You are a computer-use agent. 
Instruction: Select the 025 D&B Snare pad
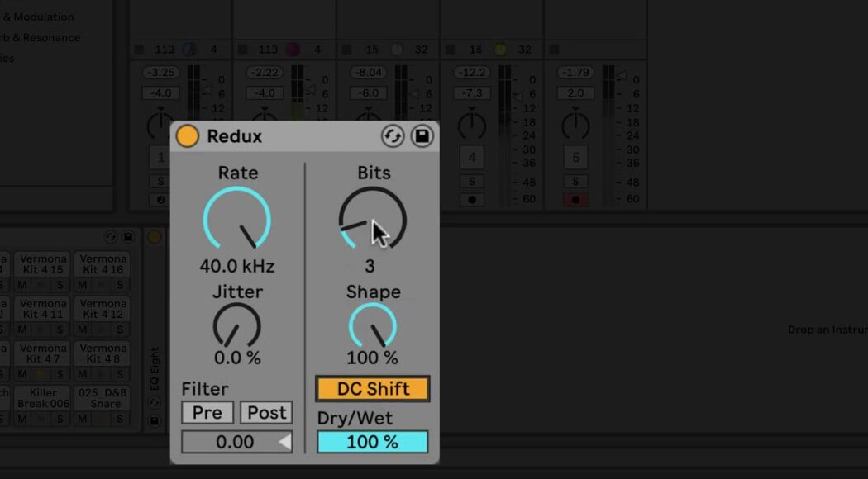click(x=103, y=398)
